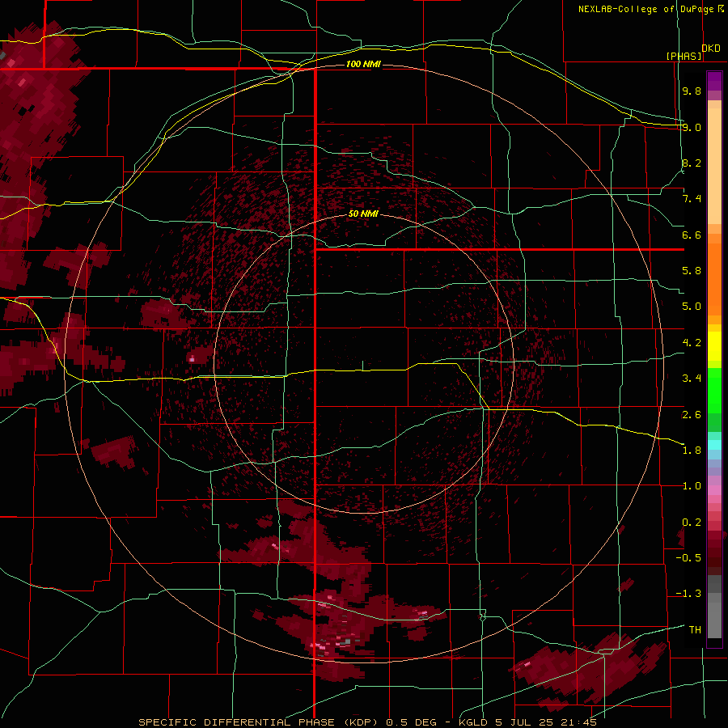Click the 1.8 color scale value
This screenshot has height=728, width=728.
(692, 451)
